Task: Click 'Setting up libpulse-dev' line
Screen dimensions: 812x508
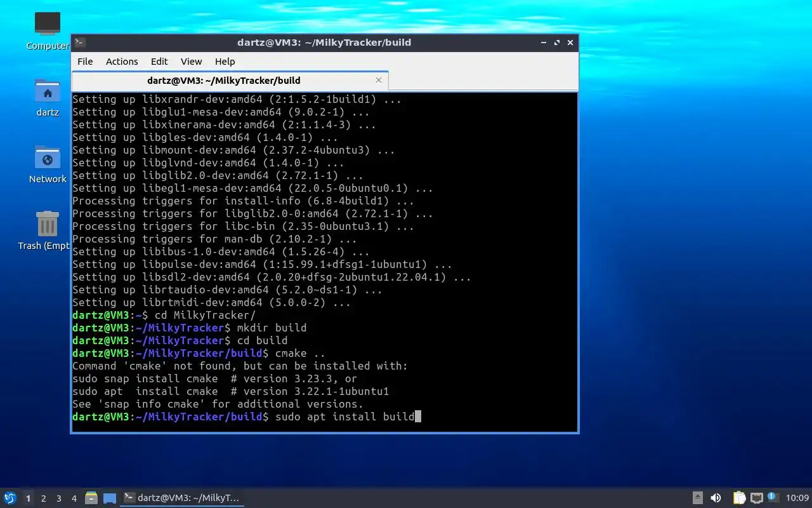Action: (263, 264)
